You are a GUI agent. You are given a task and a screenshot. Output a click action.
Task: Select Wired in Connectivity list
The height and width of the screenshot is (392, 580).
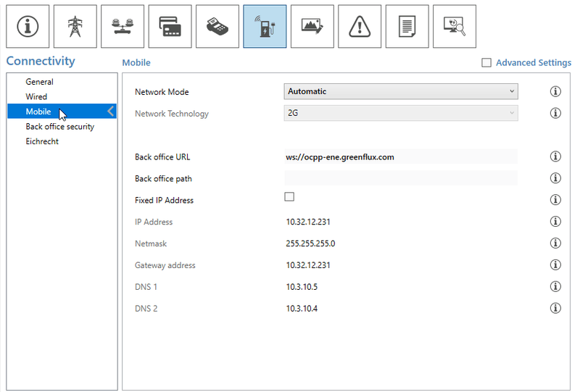pyautogui.click(x=62, y=96)
